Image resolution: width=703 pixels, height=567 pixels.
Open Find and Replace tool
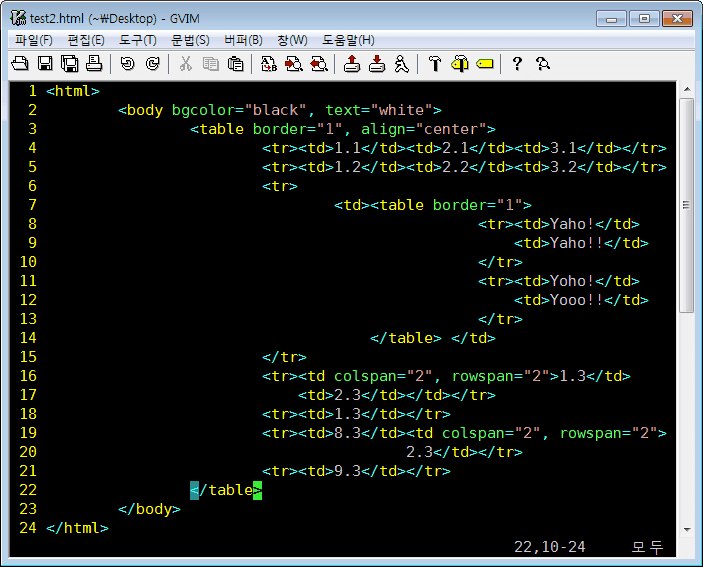coord(269,64)
